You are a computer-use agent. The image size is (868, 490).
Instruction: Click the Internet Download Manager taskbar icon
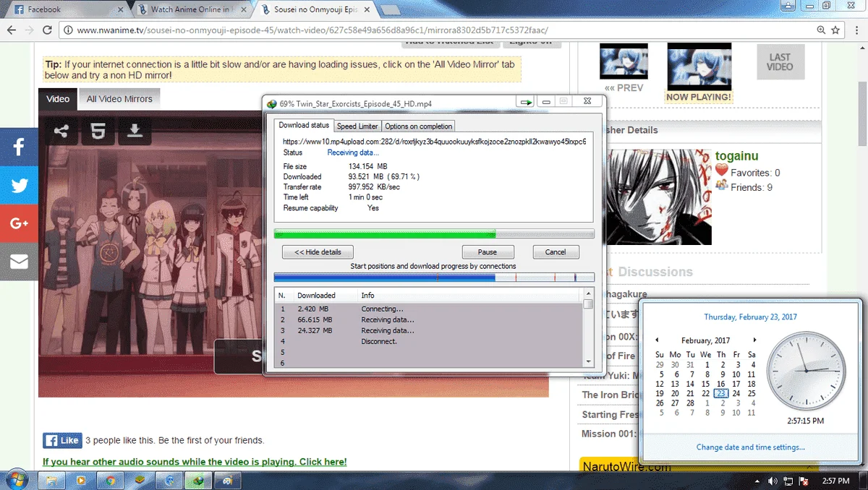(x=197, y=480)
